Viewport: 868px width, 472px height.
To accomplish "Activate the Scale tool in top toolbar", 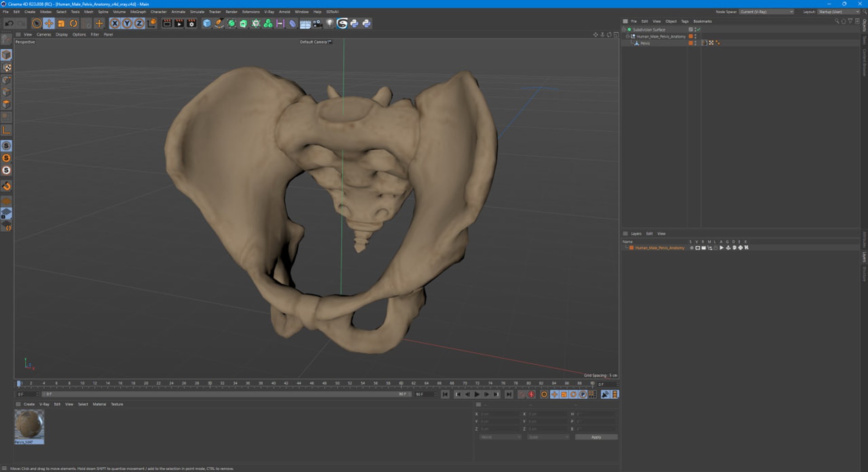I will tap(61, 24).
